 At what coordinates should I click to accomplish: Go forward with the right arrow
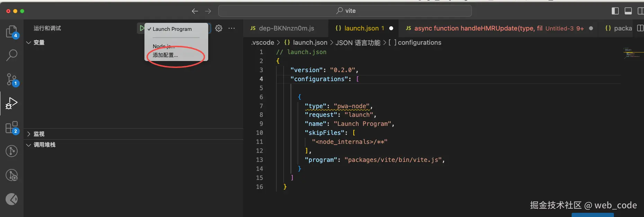click(x=208, y=11)
